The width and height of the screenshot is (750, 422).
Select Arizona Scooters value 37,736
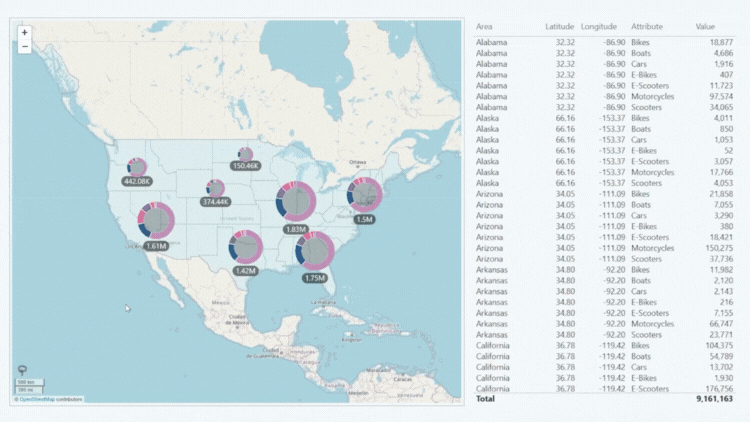coord(721,259)
